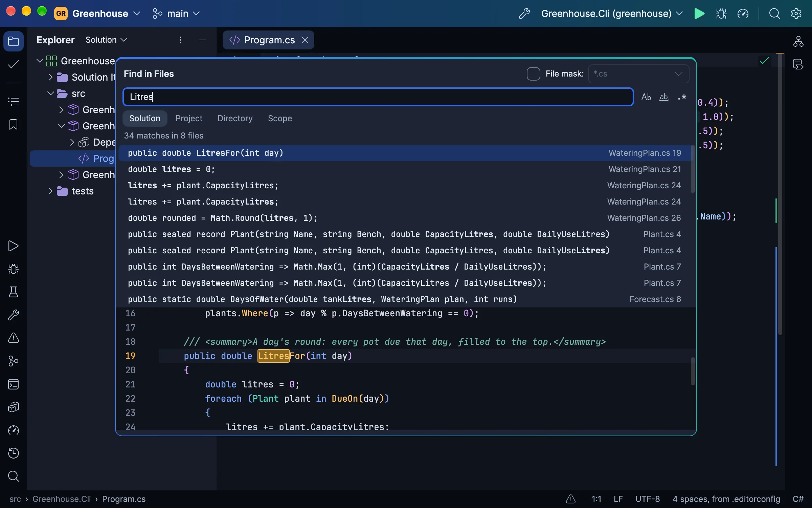This screenshot has height=508, width=812.
Task: Click UTF-8 encoding in status bar
Action: point(647,499)
